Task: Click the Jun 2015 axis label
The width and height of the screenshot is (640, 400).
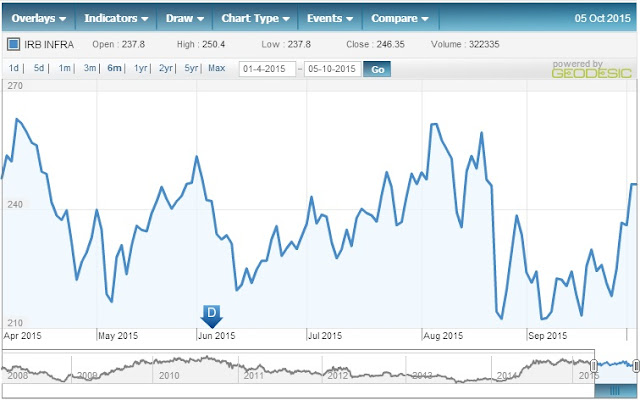Action: pos(216,336)
